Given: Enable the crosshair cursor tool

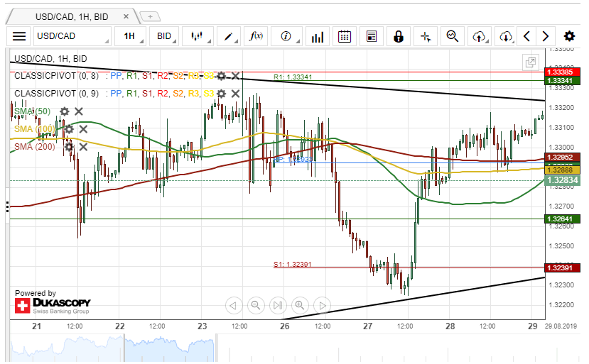Looking at the screenshot, I should click(x=426, y=36).
